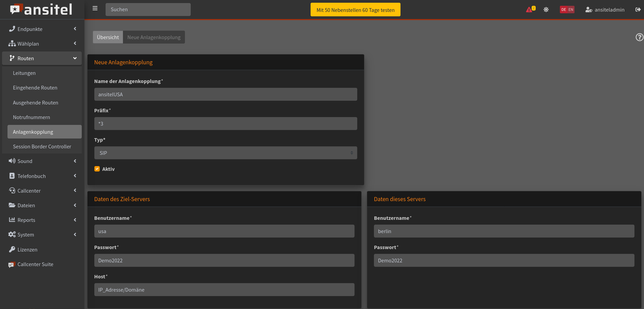Viewport: 644px width, 309px height.
Task: Click the Lizenzen key icon
Action: 12,249
